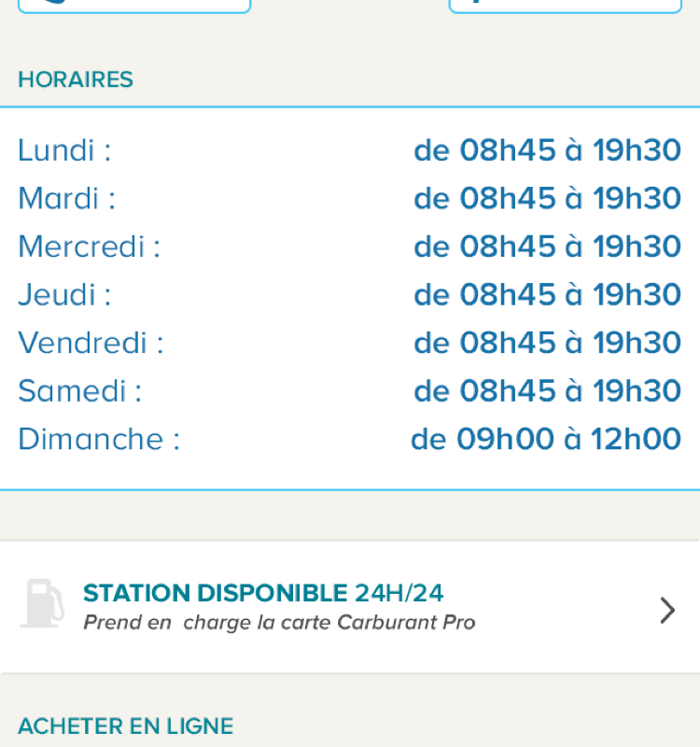Screen dimensions: 700x747
Task: Select Samedi hours 08h45 à 19h30
Action: (x=547, y=390)
